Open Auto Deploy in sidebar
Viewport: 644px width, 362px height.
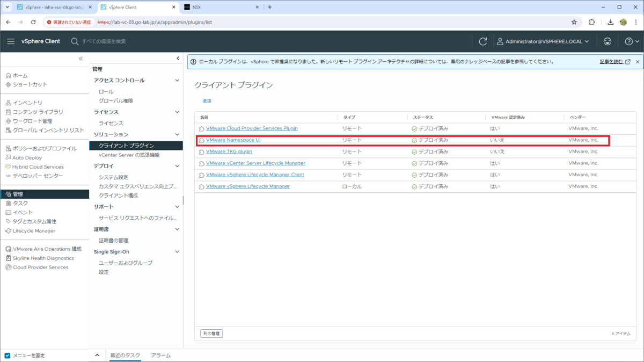point(27,158)
